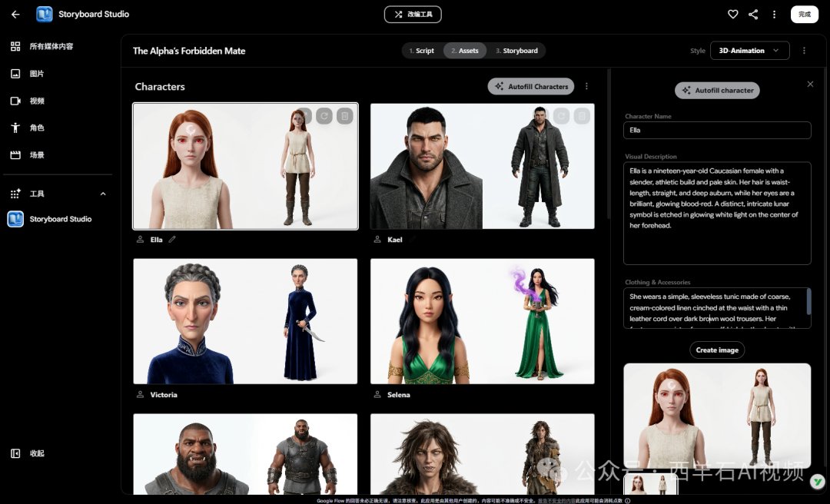Edit Ella's name with the pencil icon
830x504 pixels.
(x=172, y=239)
